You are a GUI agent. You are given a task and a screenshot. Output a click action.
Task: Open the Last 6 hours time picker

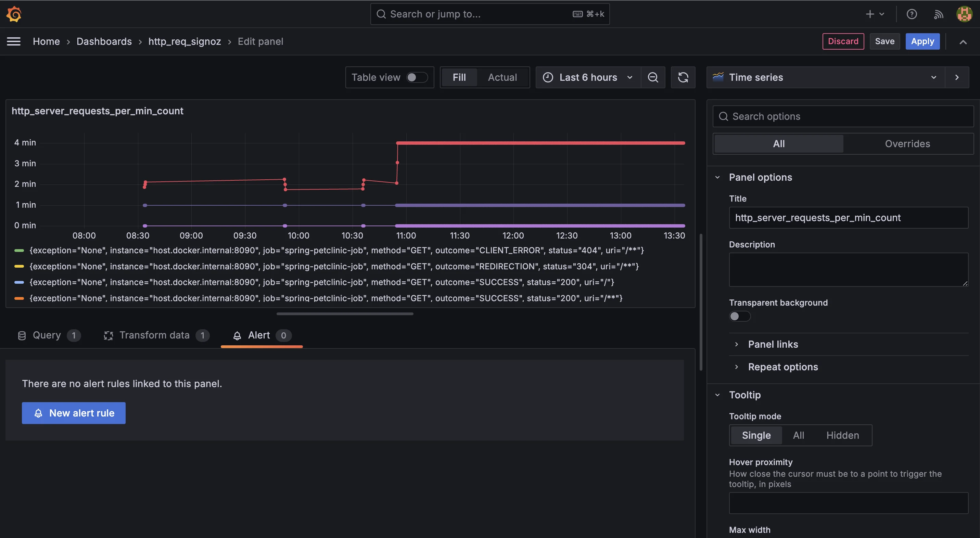click(588, 77)
